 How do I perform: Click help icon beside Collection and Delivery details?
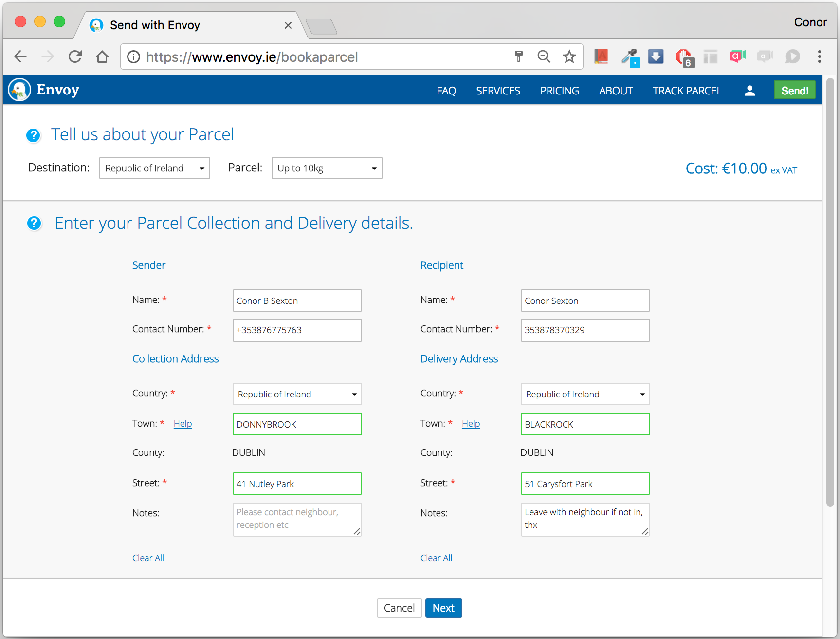[x=34, y=224]
